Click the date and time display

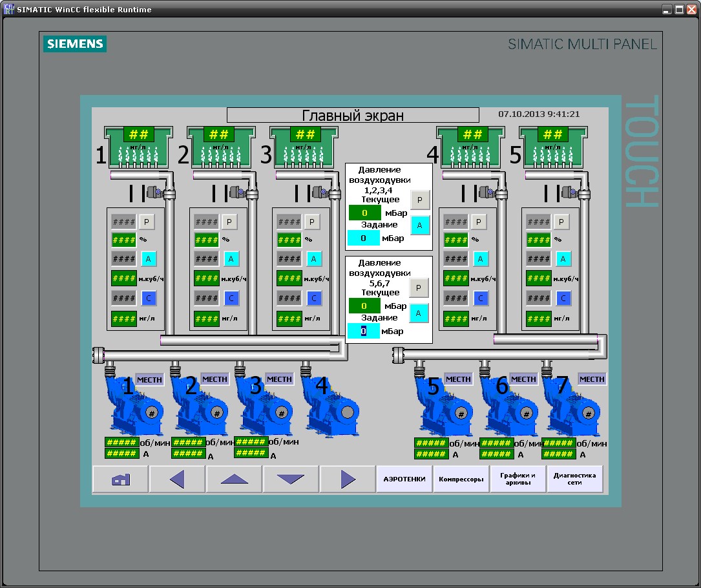[539, 114]
